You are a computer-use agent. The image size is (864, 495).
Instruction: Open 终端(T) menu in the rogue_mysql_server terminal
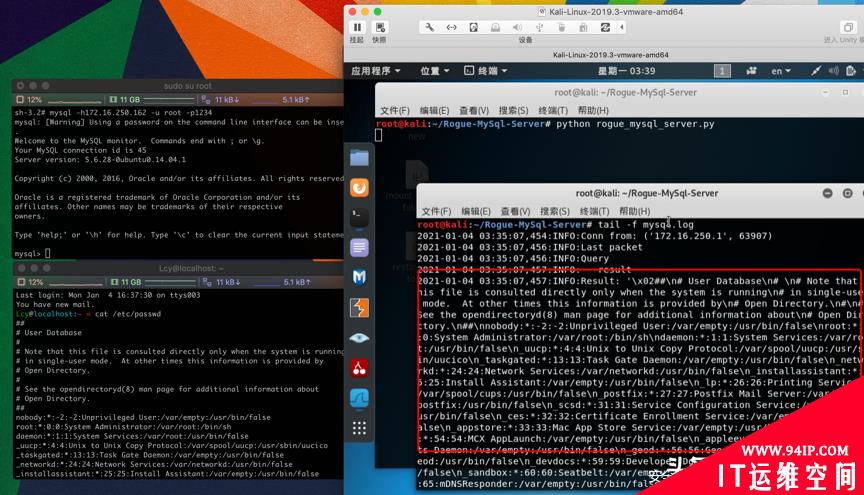(553, 110)
